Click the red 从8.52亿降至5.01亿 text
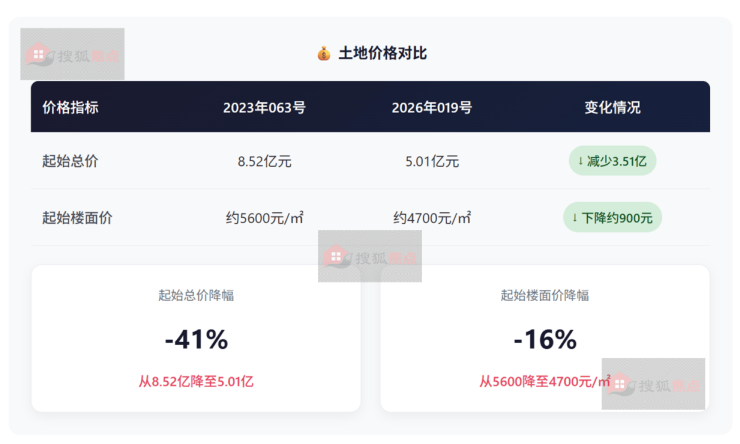Image resolution: width=740 pixels, height=444 pixels. pyautogui.click(x=196, y=381)
